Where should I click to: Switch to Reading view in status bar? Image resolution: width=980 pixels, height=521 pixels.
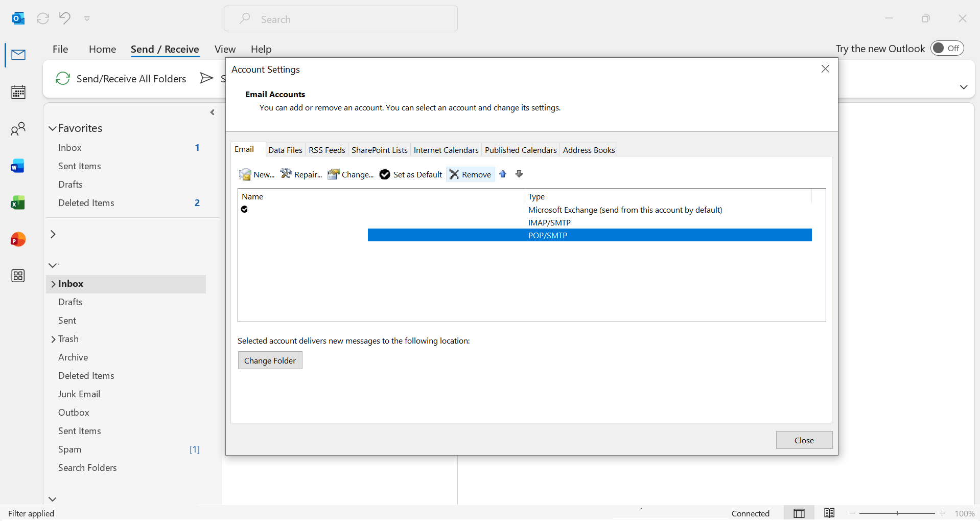[829, 513]
